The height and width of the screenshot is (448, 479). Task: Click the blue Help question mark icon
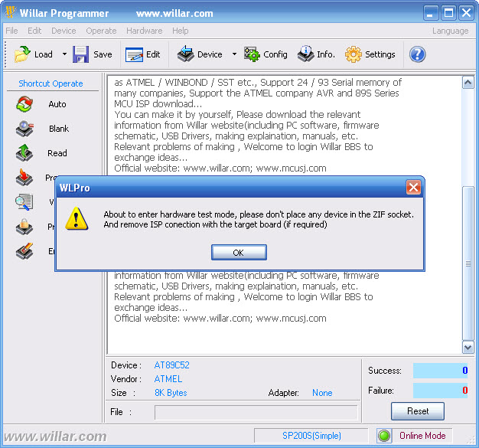[x=417, y=54]
